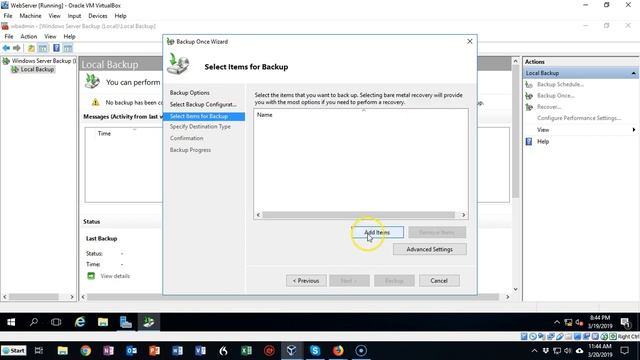Click guest Task View icon
Viewport: 640px width, 360px height.
click(56, 322)
